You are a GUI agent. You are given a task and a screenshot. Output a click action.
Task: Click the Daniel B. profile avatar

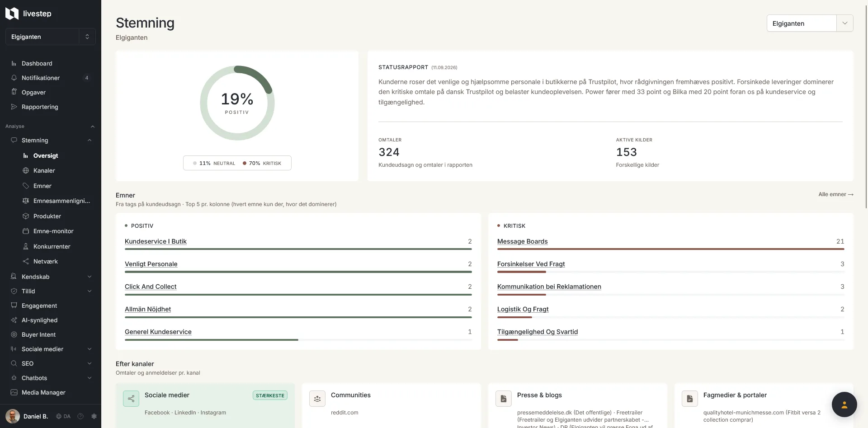(13, 416)
